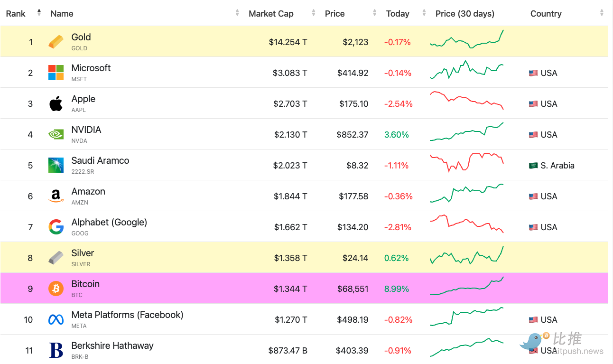Click the Apple logo icon
The height and width of the screenshot is (364, 613).
pos(56,103)
